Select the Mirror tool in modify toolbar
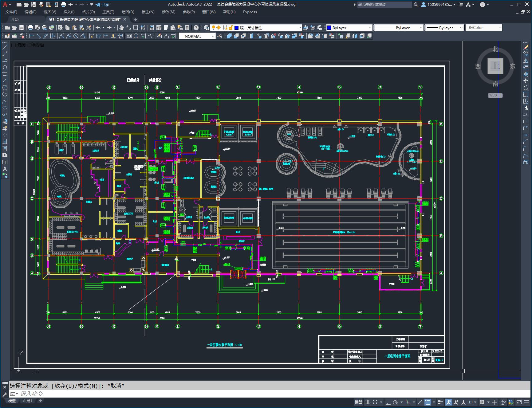This screenshot has width=532, height=408. 526,61
